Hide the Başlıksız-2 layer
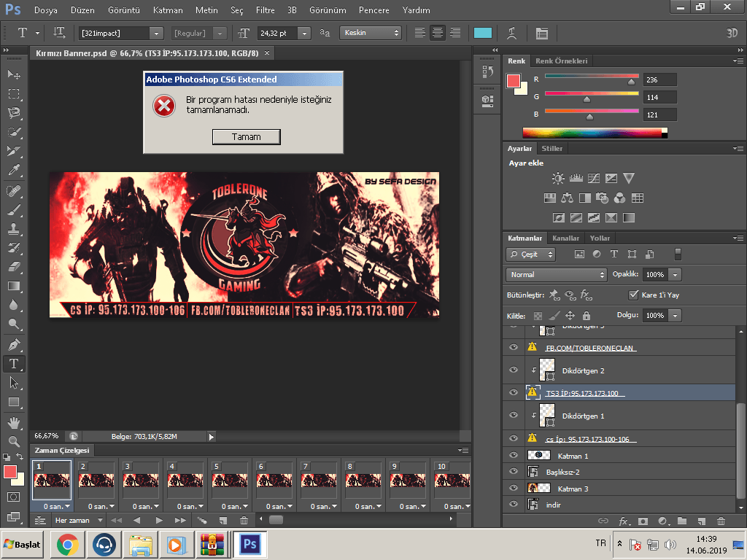747x560 pixels. (x=513, y=472)
